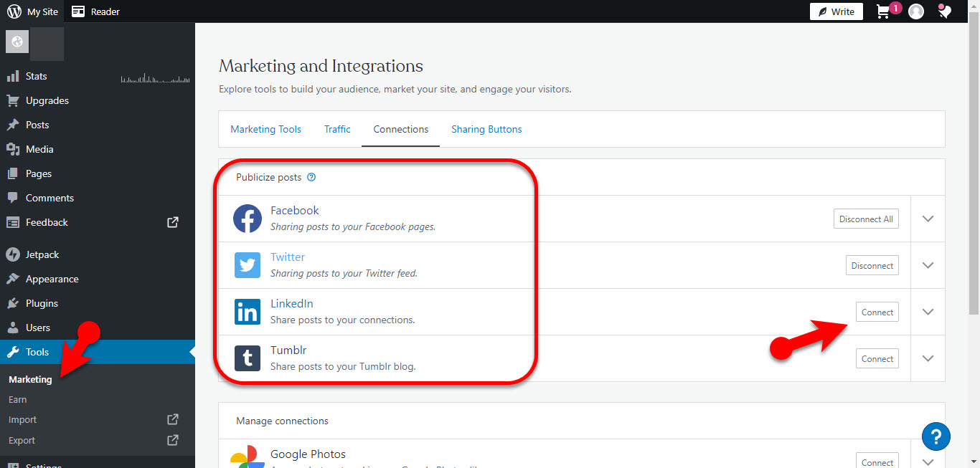Open Feedback external link icon
The height and width of the screenshot is (468, 980).
[173, 222]
